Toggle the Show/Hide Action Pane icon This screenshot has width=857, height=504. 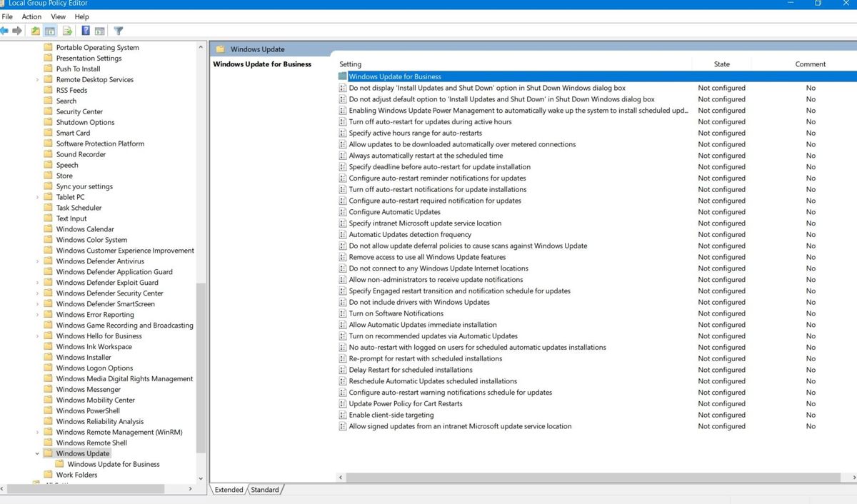point(100,31)
